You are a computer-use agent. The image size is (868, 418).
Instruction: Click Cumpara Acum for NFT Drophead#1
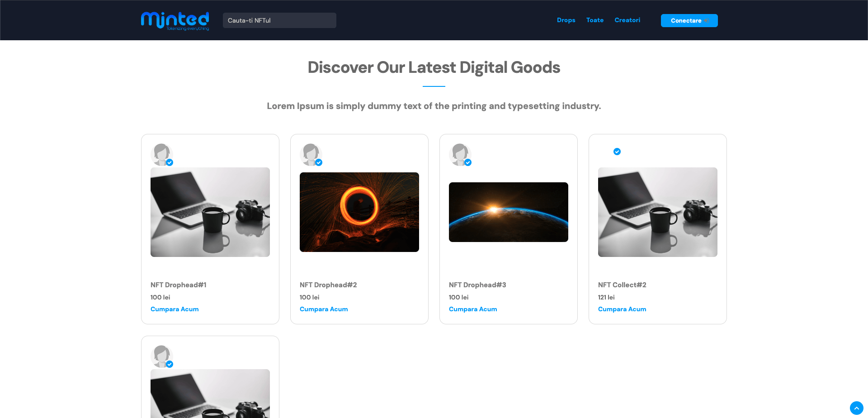point(175,309)
